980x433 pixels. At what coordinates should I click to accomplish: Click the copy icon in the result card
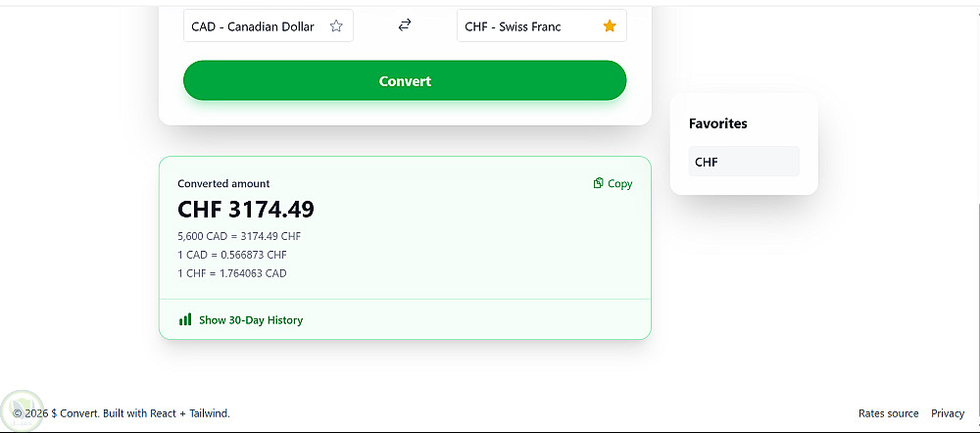[598, 183]
